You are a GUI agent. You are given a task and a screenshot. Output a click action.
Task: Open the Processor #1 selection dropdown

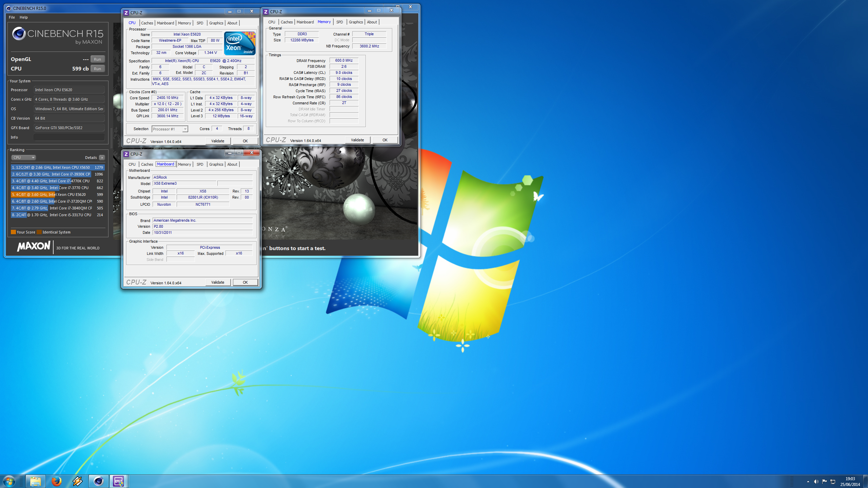[x=170, y=129]
